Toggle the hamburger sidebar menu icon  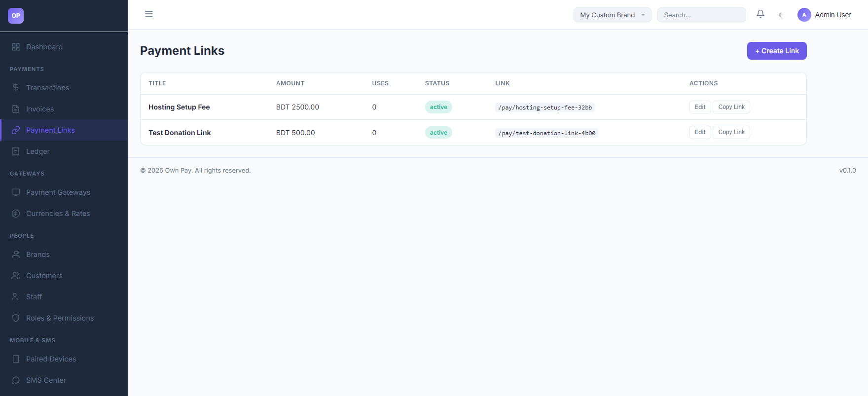point(149,14)
